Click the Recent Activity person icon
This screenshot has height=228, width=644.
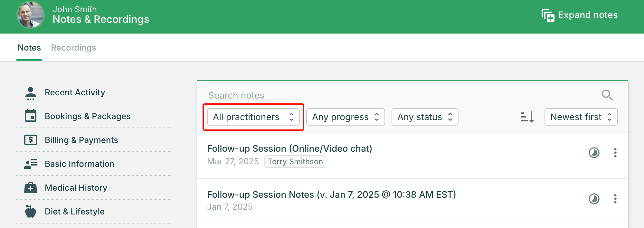click(x=31, y=93)
